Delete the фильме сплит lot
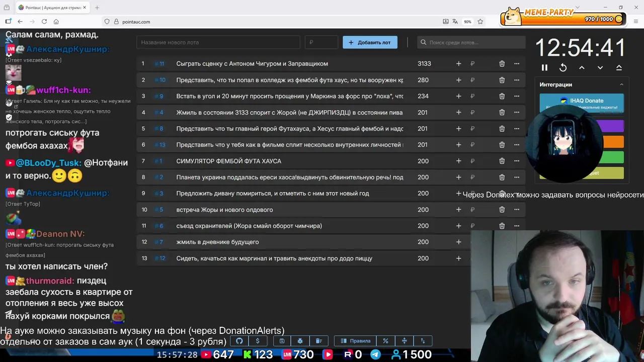 [502, 145]
